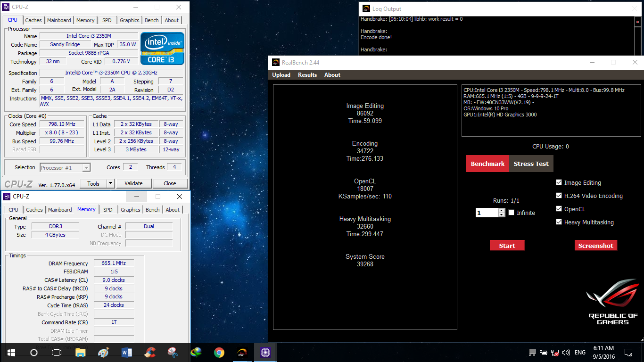Click the ENG language indicator
The image size is (644, 362).
(x=580, y=353)
